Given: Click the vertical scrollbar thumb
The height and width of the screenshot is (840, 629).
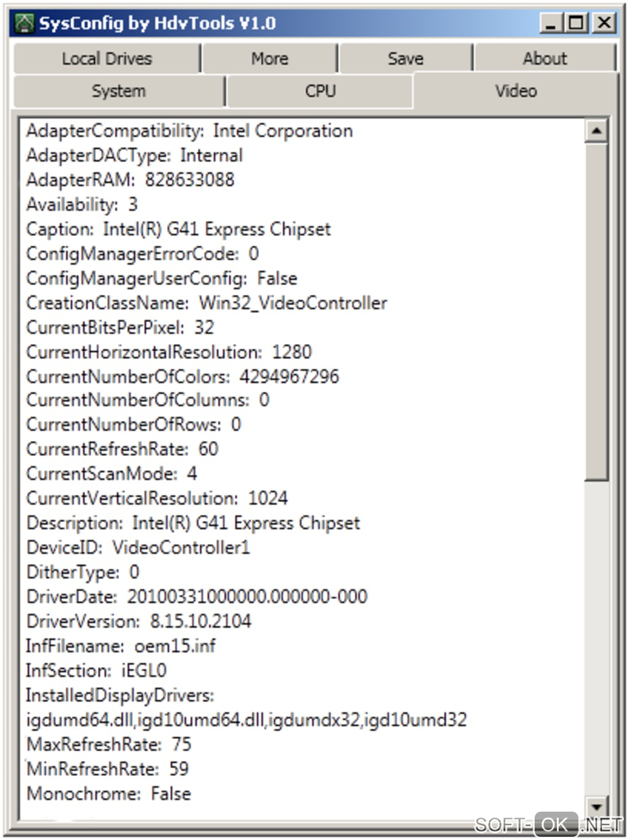Looking at the screenshot, I should click(596, 311).
